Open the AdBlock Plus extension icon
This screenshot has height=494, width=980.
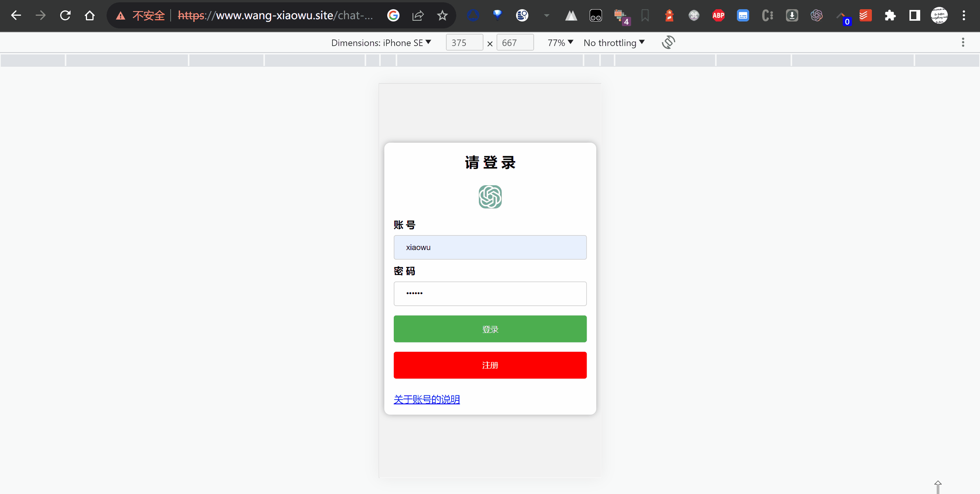[x=718, y=15]
